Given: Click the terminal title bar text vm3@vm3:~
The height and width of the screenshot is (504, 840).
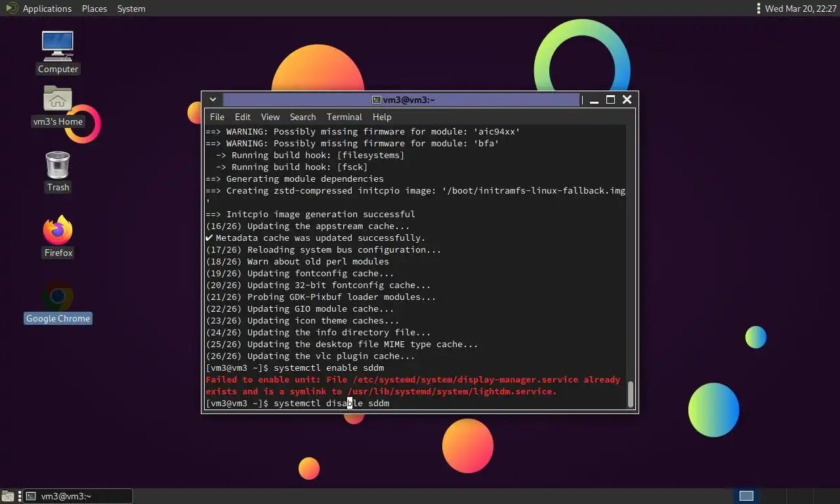Looking at the screenshot, I should (410, 100).
